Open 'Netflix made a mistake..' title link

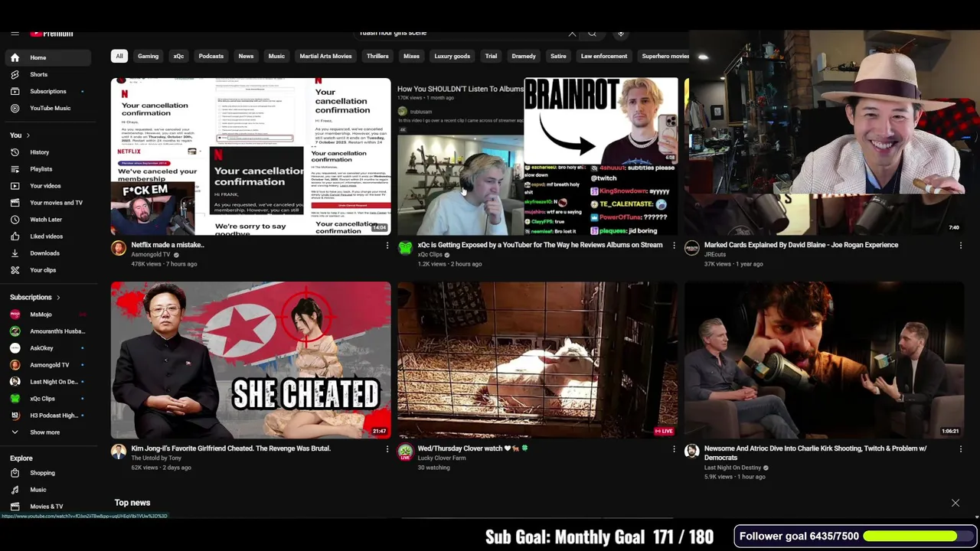click(x=168, y=245)
